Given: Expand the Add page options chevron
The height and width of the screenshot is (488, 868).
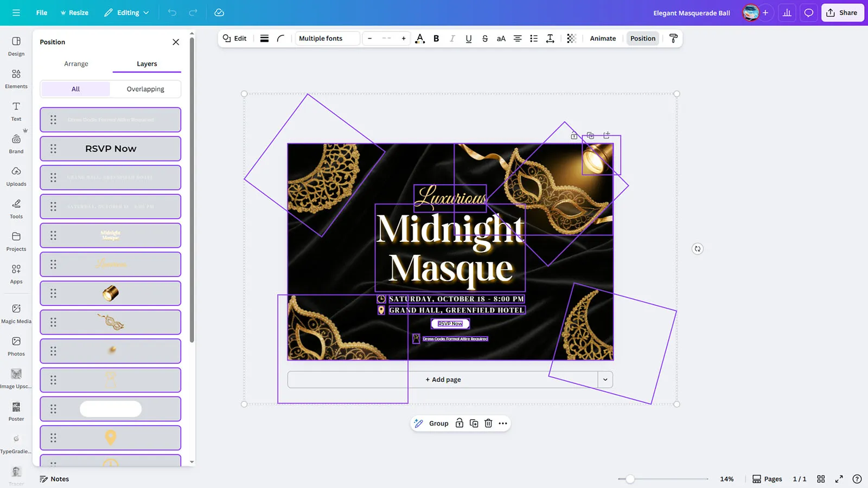Looking at the screenshot, I should [x=605, y=380].
